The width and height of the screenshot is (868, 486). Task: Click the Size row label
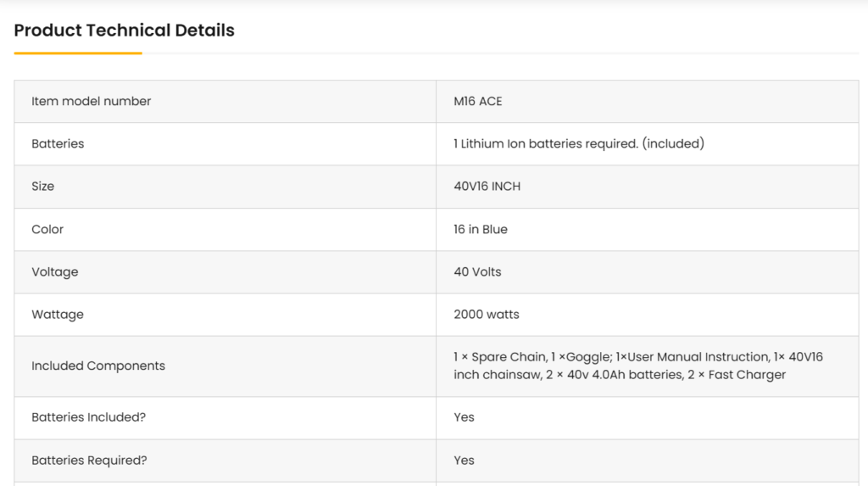tap(42, 186)
